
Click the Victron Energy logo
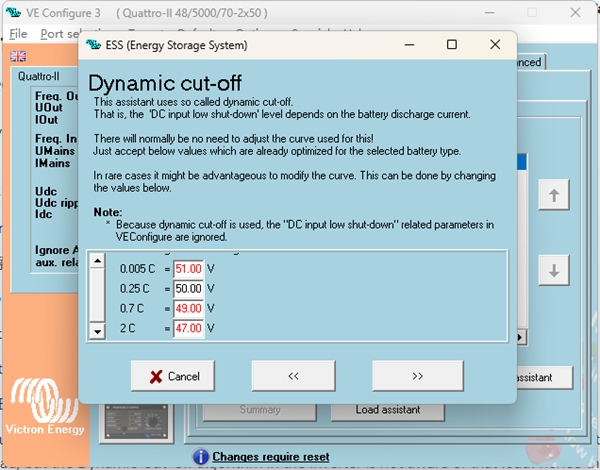44,406
